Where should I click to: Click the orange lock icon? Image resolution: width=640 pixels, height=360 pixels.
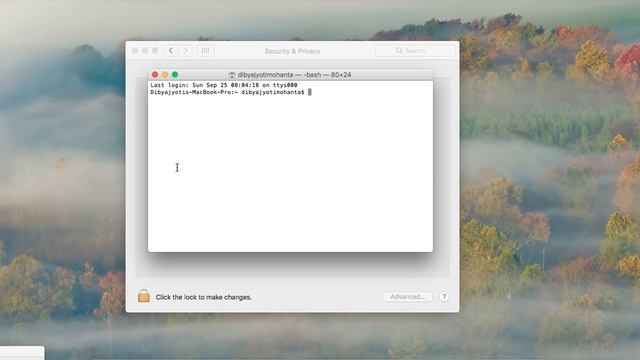(x=144, y=296)
